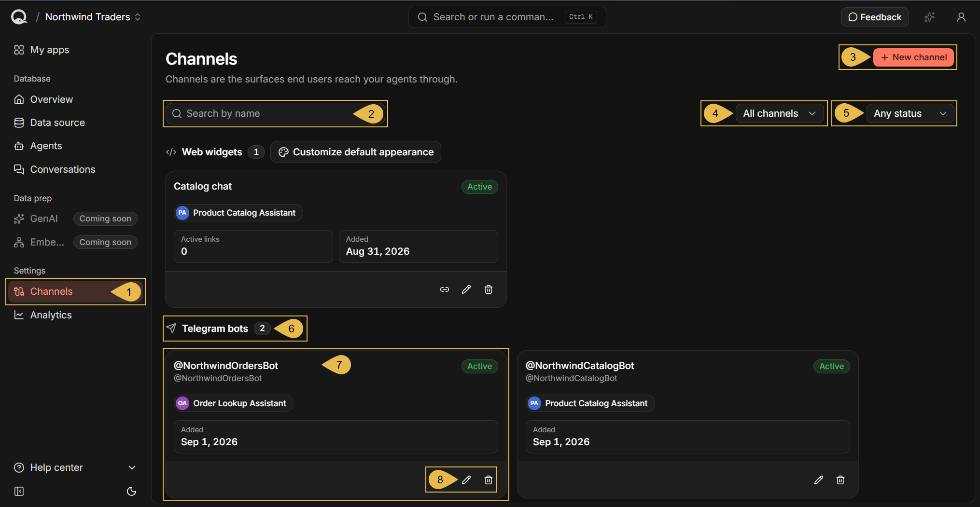Screen dimensions: 980x507
Task: Click the @NorthwindOrdersBot card title
Action: 226,366
